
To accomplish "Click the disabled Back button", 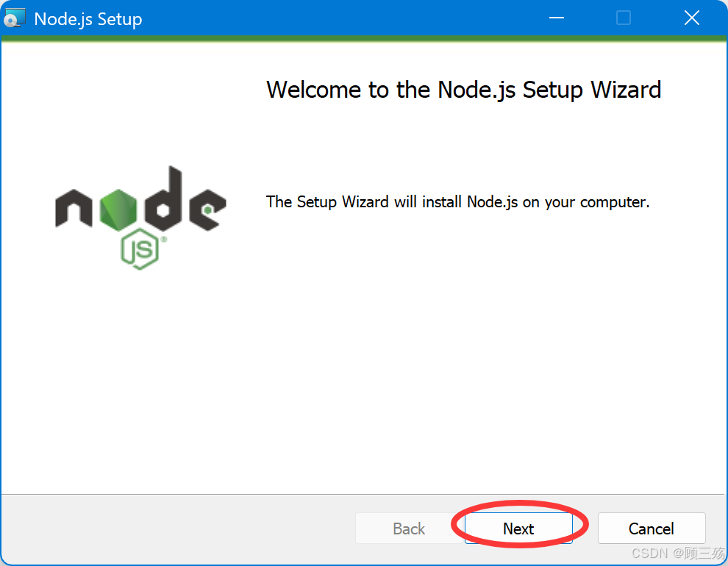I will [x=409, y=528].
